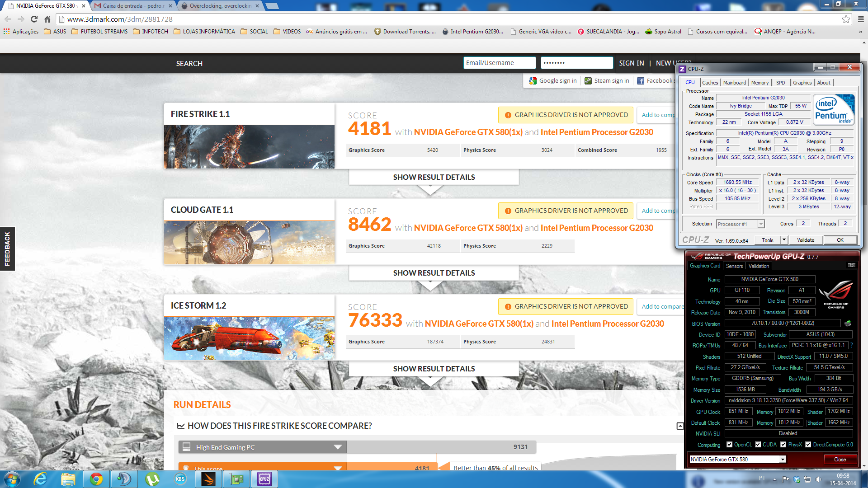
Task: Click the Fire Strike thumbnail image
Action: tap(249, 147)
